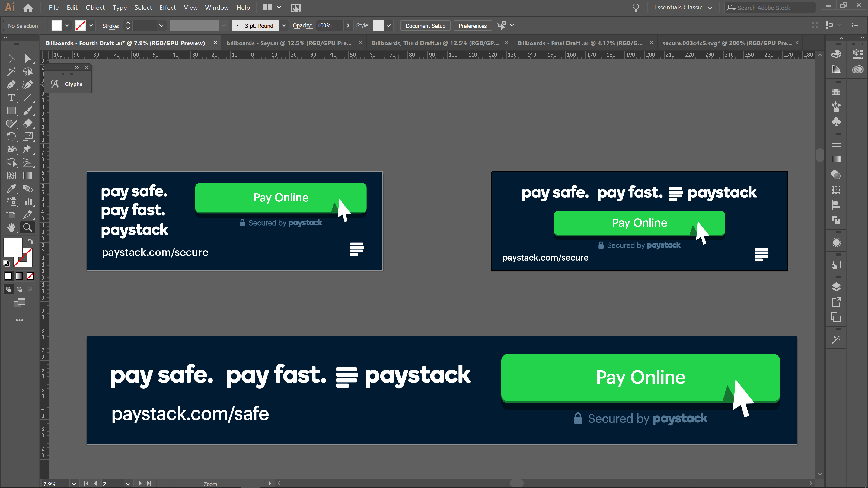Select the Rectangle tool
868x488 pixels.
coord(11,110)
